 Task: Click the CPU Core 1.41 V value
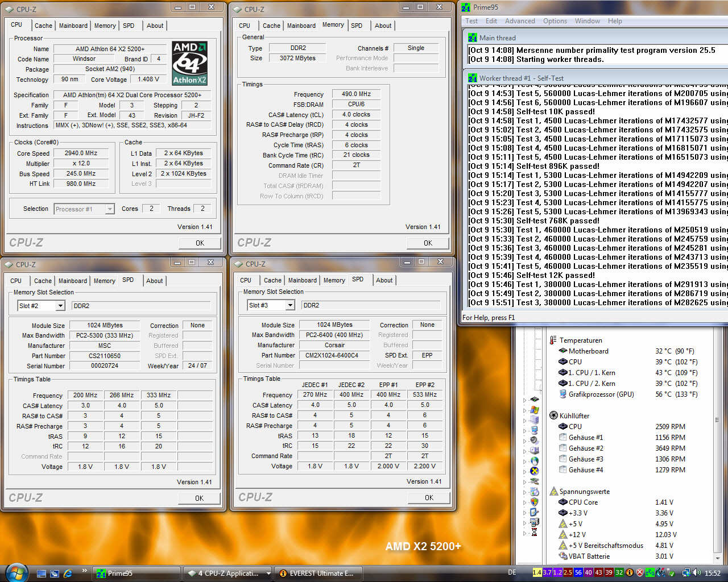coord(664,502)
